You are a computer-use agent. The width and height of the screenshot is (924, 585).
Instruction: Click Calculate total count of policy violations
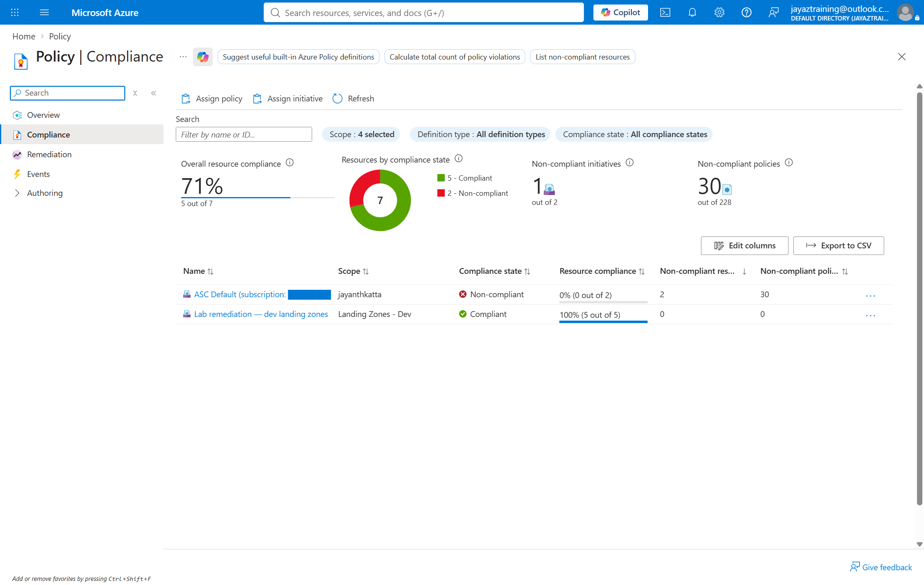[455, 57]
